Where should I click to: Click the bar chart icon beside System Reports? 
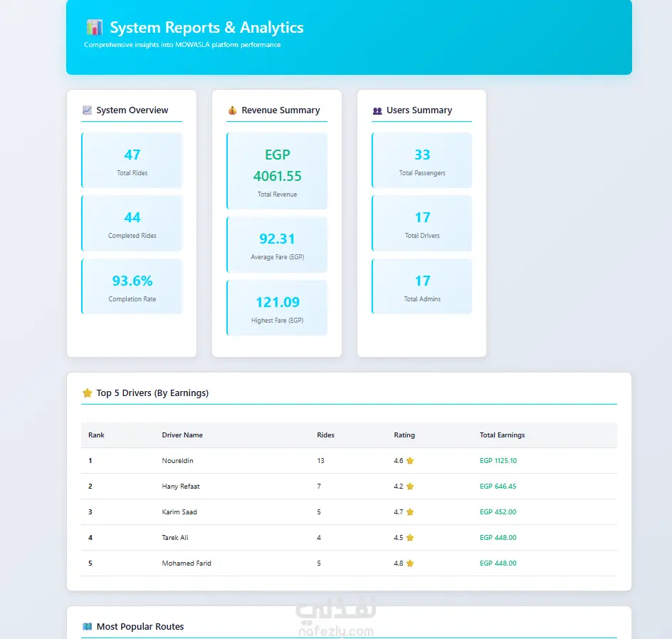pos(94,27)
